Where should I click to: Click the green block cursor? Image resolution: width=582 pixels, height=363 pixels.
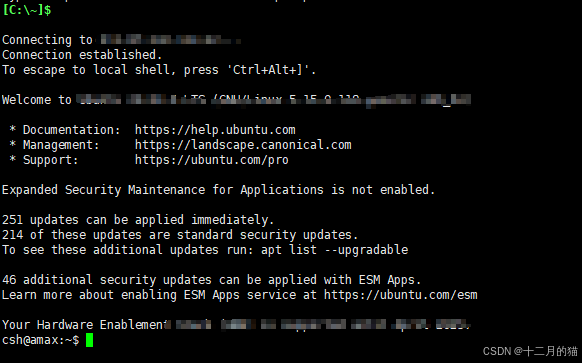[89, 340]
